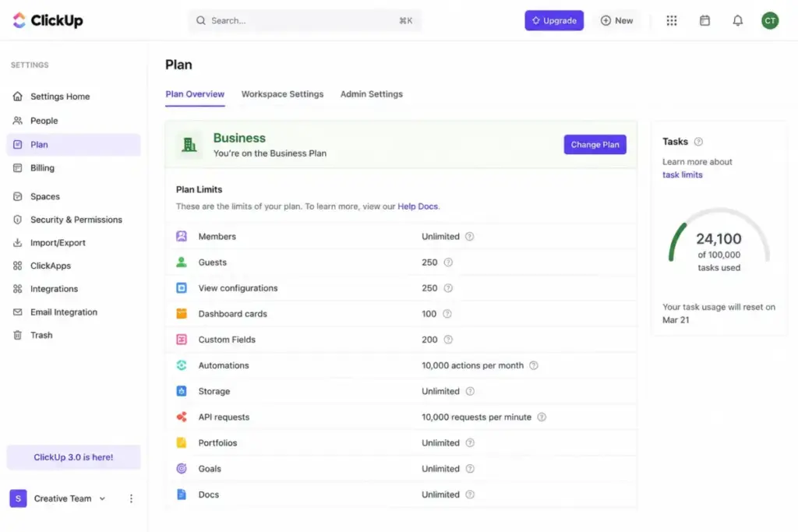Viewport: 798px width, 532px height.
Task: Open the apps grid icon
Action: click(671, 20)
